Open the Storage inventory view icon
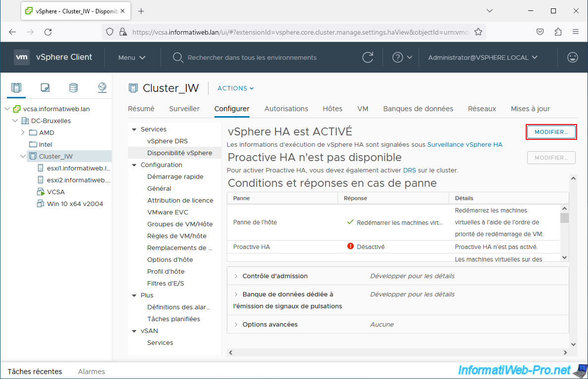The image size is (588, 379). point(74,88)
